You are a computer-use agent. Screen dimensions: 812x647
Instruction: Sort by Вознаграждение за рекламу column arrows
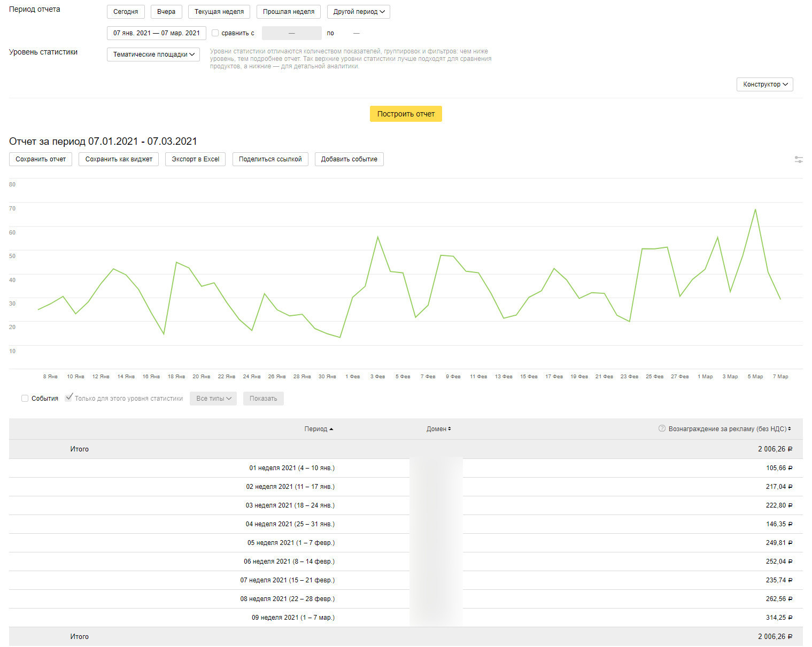[790, 429]
